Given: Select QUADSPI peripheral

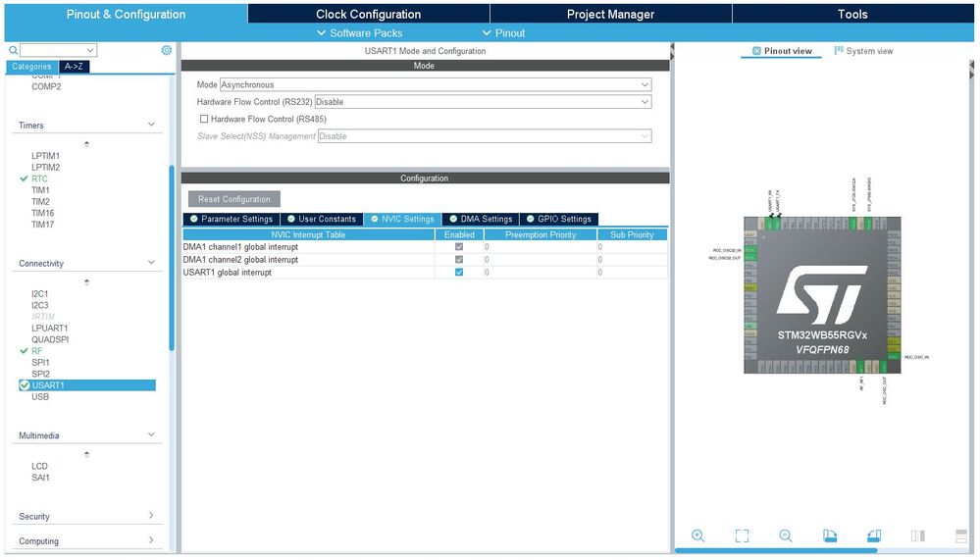Looking at the screenshot, I should (50, 339).
